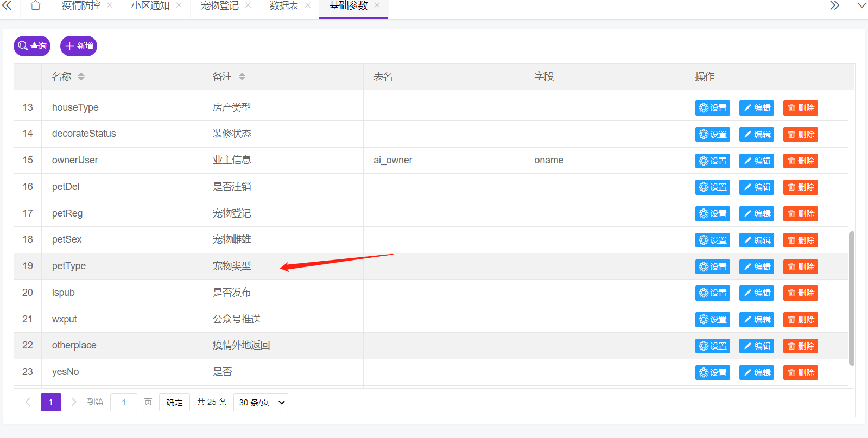Edit the wxput row
This screenshot has width=868, height=438.
tap(757, 320)
